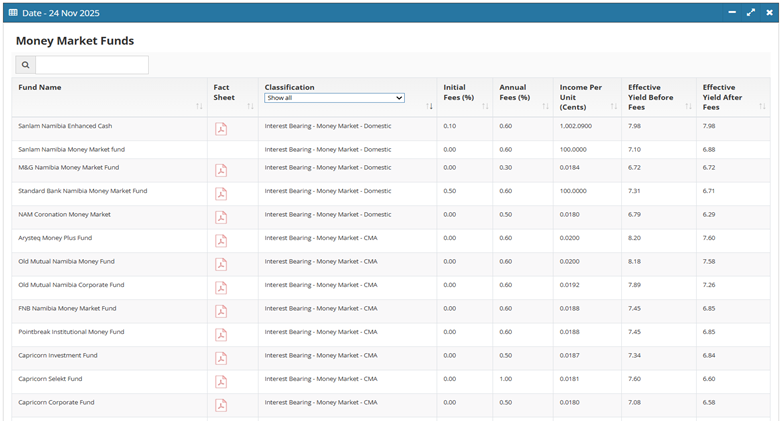
Task: Expand the panel with the arrows icon
Action: [x=751, y=12]
